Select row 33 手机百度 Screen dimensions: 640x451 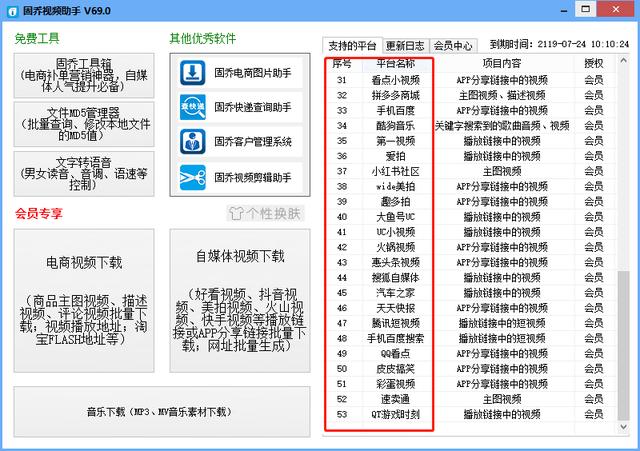(x=471, y=110)
